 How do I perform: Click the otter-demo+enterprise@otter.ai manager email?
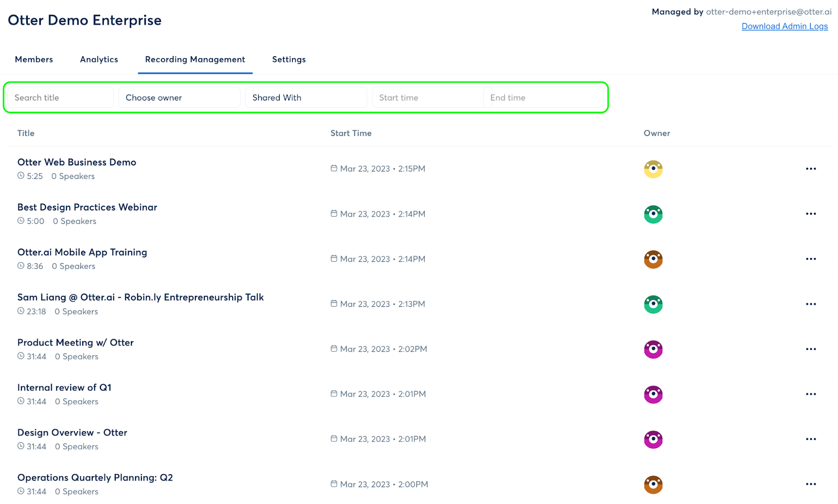pos(769,12)
